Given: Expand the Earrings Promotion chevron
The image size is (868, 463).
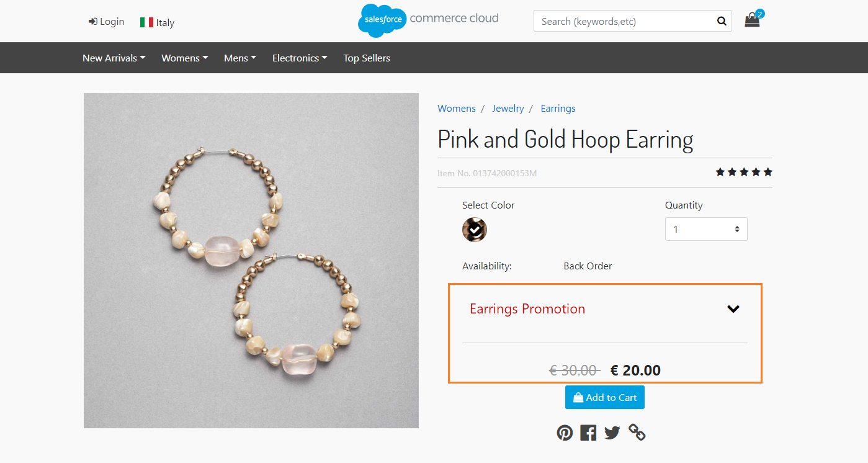Looking at the screenshot, I should (x=733, y=309).
